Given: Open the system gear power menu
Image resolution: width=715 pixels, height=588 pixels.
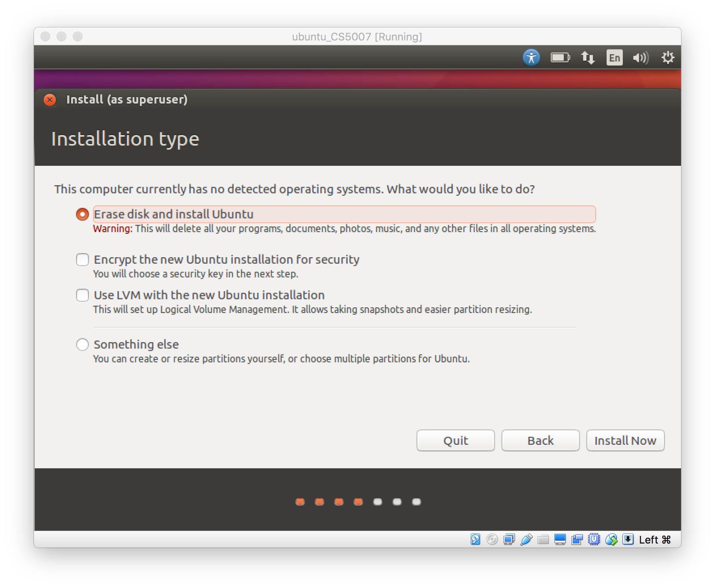Looking at the screenshot, I should pyautogui.click(x=668, y=57).
